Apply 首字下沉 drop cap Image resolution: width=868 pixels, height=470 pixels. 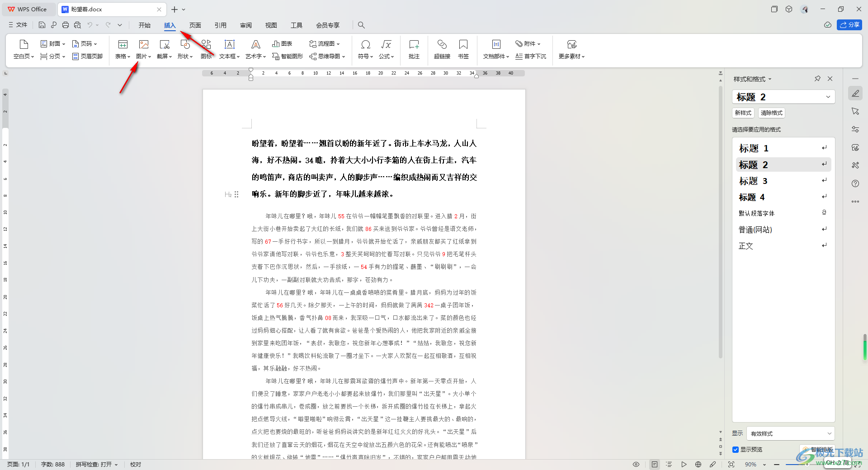(x=531, y=56)
